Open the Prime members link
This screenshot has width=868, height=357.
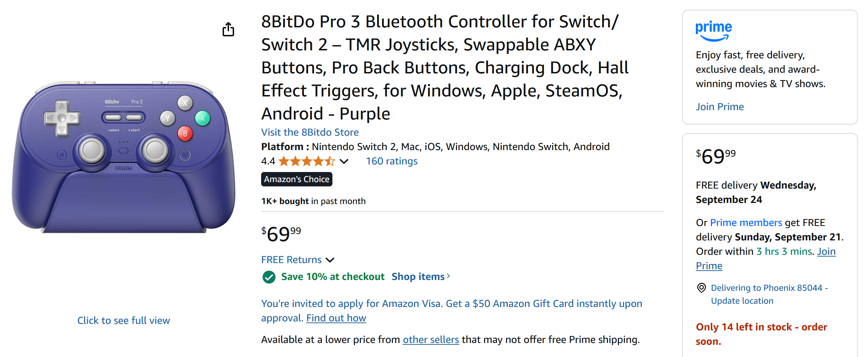pos(746,222)
